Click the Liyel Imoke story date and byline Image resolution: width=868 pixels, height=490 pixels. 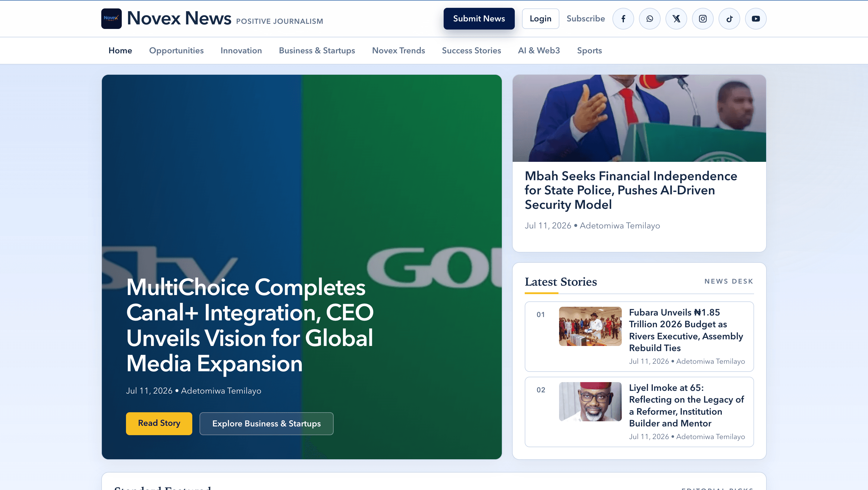coord(687,437)
